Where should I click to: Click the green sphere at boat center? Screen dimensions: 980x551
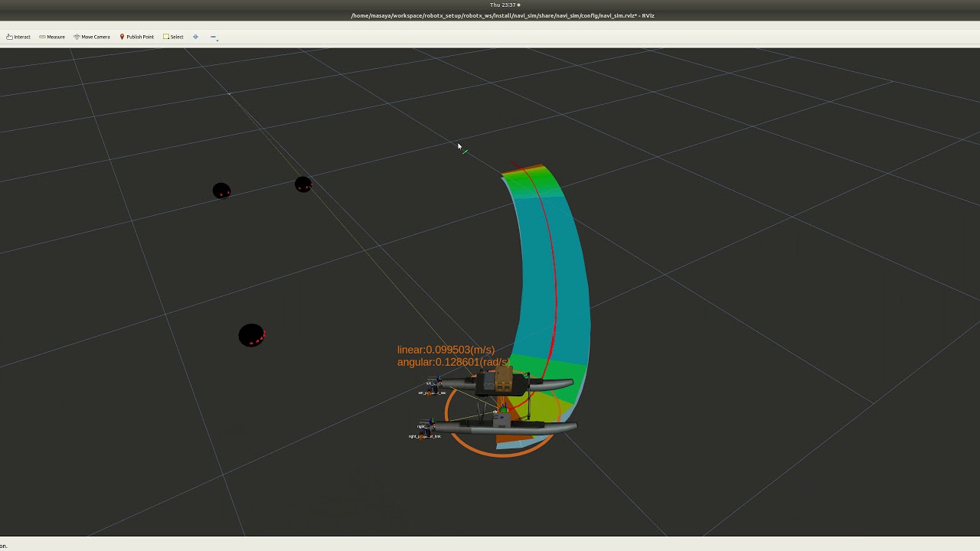[504, 411]
